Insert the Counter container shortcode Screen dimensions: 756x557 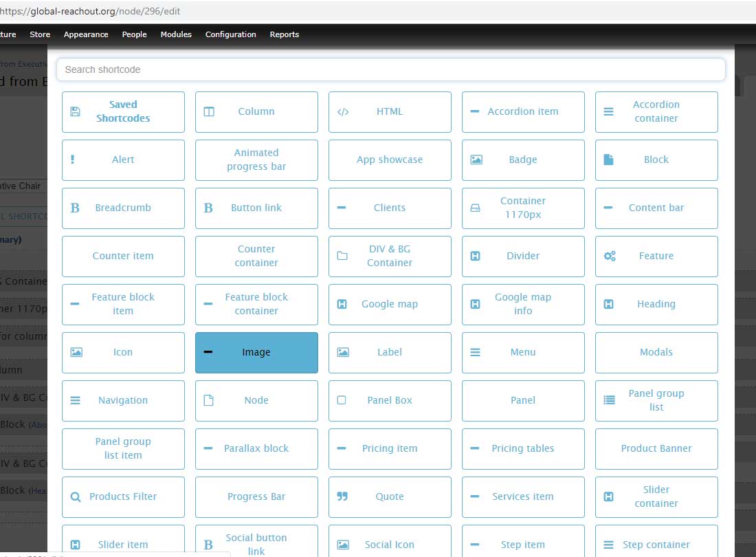256,256
